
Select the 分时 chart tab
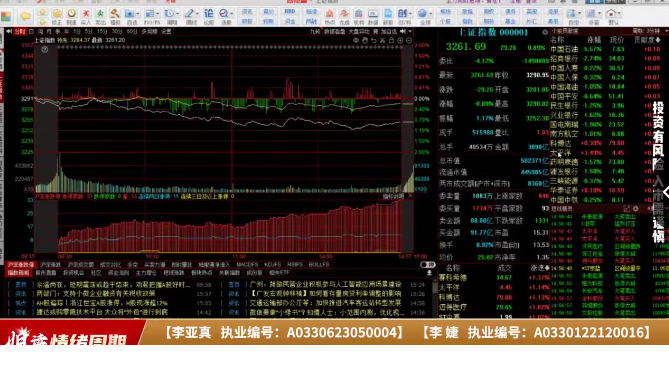point(20,32)
